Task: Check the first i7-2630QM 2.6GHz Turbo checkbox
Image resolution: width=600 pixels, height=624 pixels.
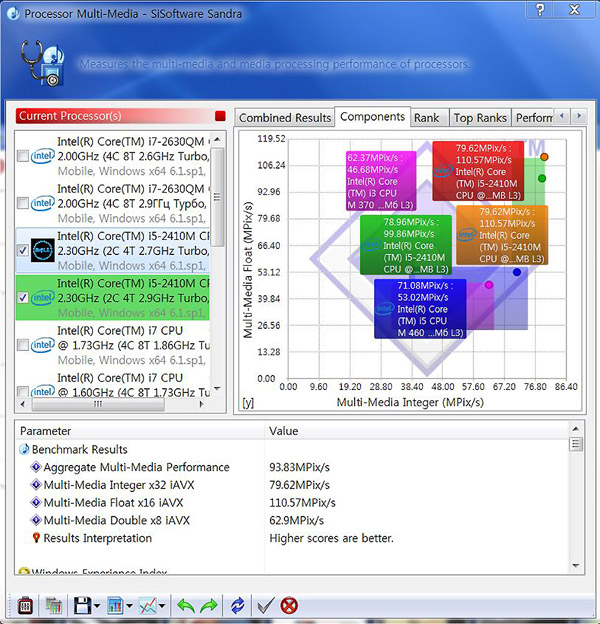Action: (23, 156)
